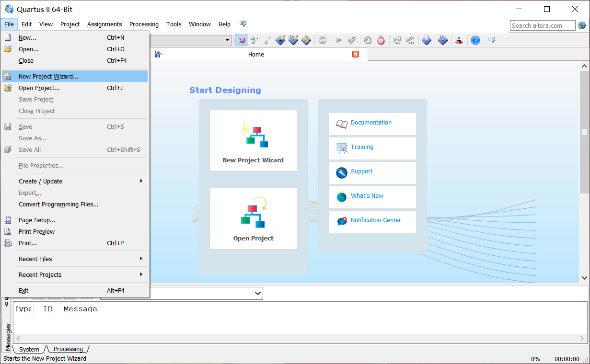Click the Start Compilation play icon

pos(338,40)
